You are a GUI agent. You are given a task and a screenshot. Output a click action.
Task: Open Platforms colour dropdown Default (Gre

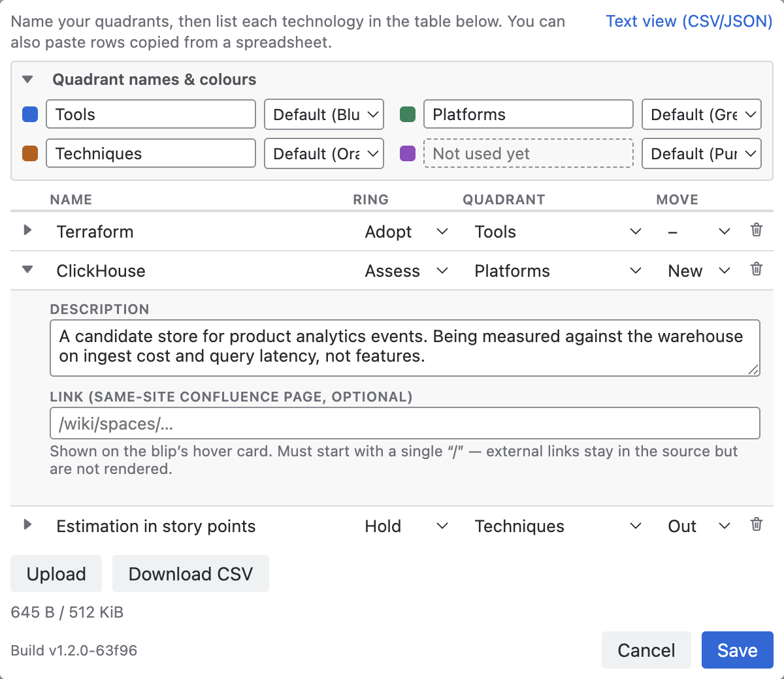click(702, 114)
